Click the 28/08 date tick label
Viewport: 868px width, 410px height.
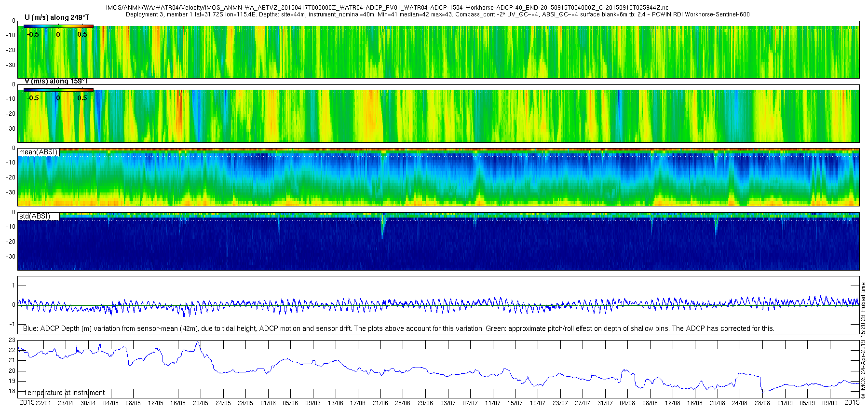(762, 403)
